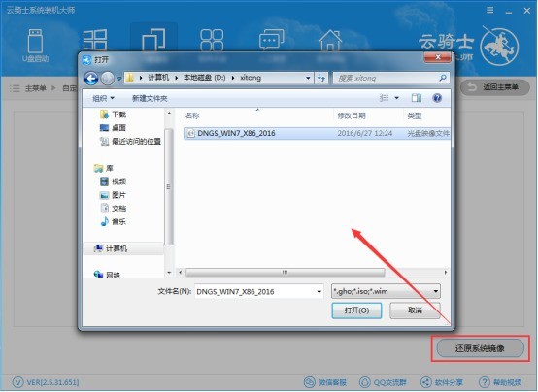Toggle the preview pane icon
The image size is (538, 392).
point(417,98)
